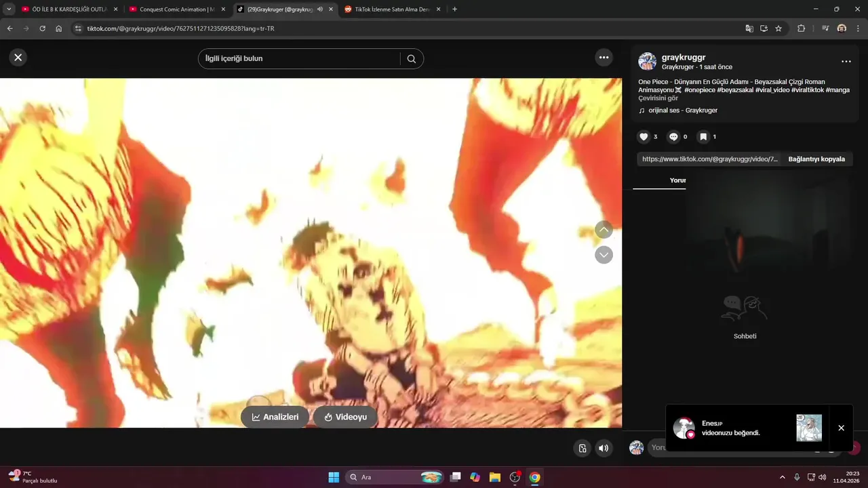
Task: Open Chrome's three-dot menu
Action: (858, 28)
